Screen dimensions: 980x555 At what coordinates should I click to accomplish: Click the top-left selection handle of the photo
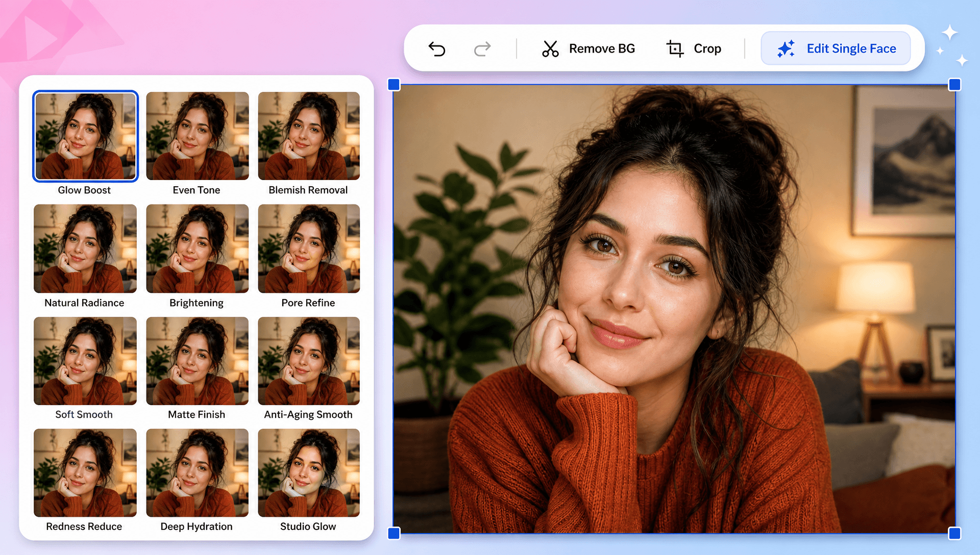pos(394,85)
